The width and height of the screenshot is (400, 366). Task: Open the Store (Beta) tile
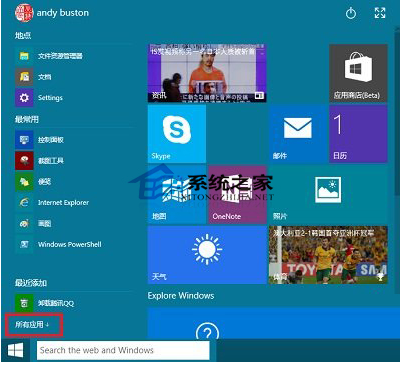coord(358,73)
